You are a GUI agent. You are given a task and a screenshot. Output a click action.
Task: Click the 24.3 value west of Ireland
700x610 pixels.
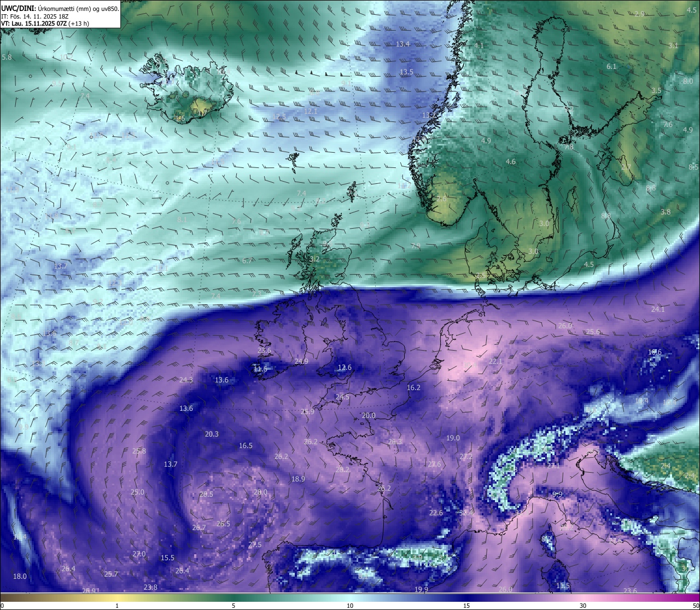point(186,380)
